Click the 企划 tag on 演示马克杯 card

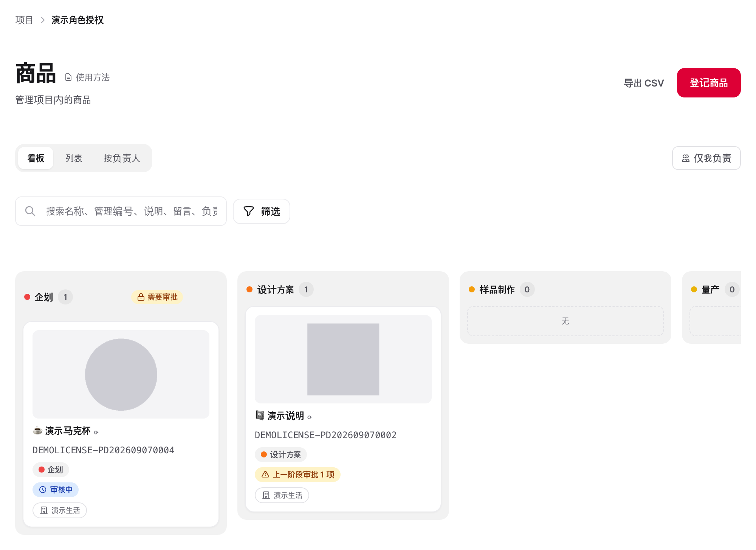pyautogui.click(x=51, y=470)
